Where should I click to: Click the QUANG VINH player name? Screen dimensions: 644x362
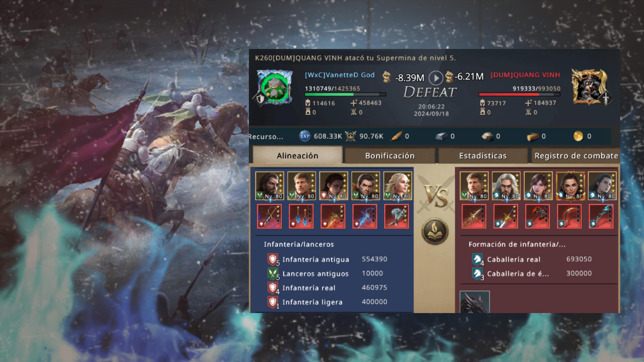(x=525, y=75)
